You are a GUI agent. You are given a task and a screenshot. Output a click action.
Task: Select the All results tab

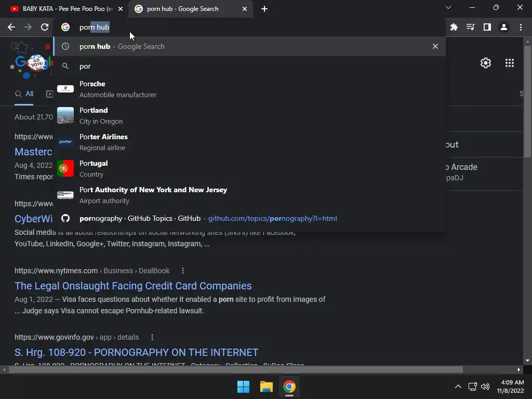click(x=24, y=94)
